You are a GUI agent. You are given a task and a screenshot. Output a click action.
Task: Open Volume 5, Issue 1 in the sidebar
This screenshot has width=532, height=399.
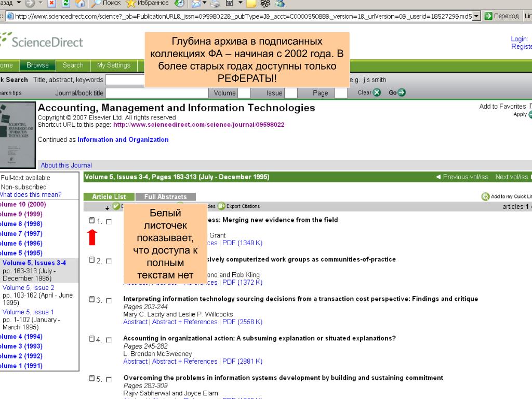28,312
